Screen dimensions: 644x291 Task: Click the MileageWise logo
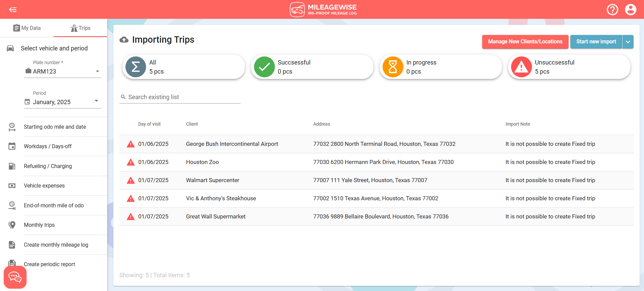pos(323,9)
